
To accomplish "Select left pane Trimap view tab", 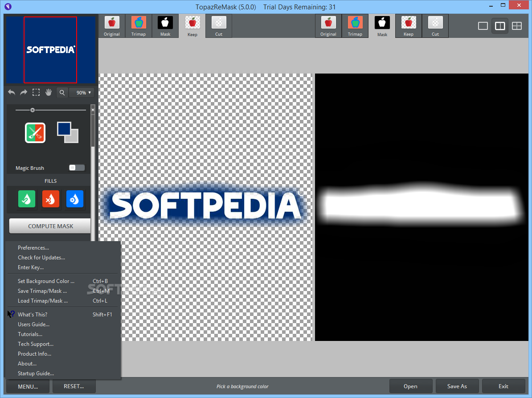I will 139,26.
